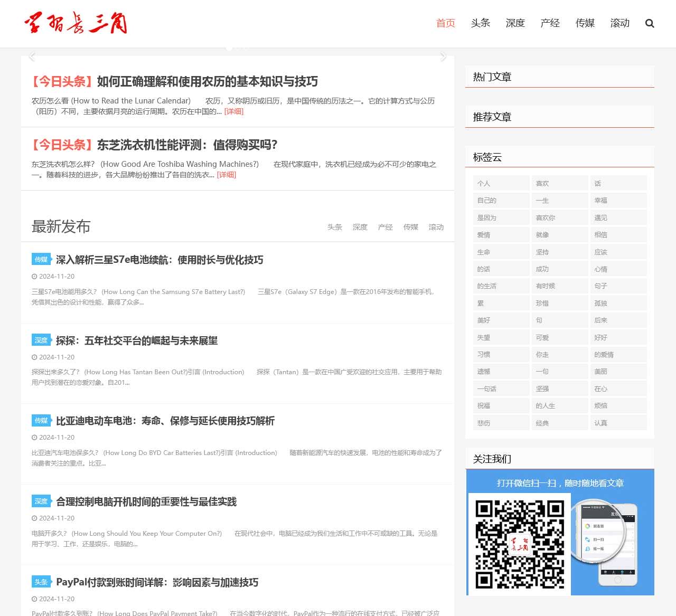This screenshot has width=676, height=616.
Task: Click 详细 link under the 农历 headline
Action: [234, 111]
